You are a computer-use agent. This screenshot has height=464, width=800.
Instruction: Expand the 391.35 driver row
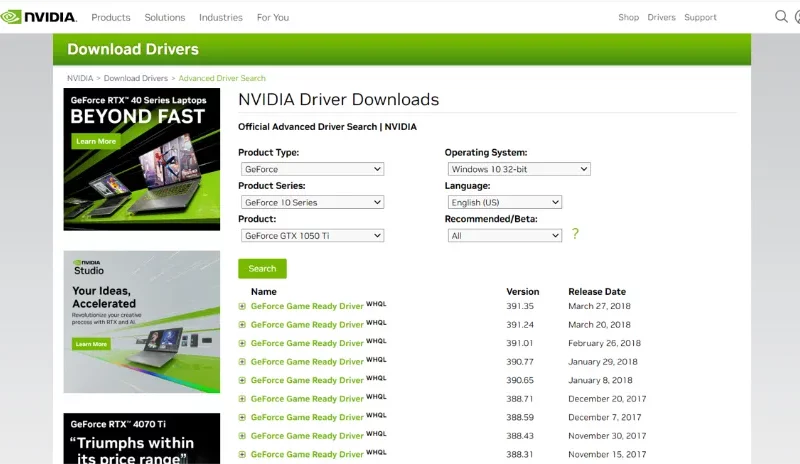point(242,306)
